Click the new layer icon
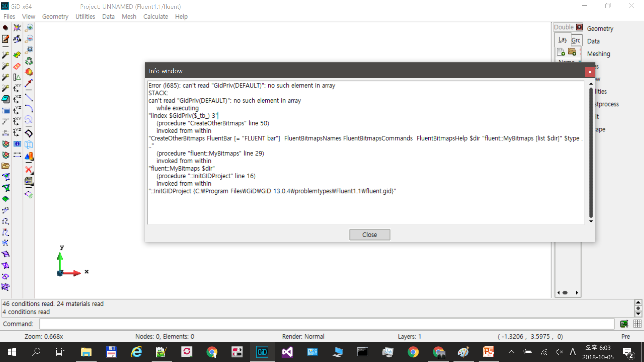 561,52
